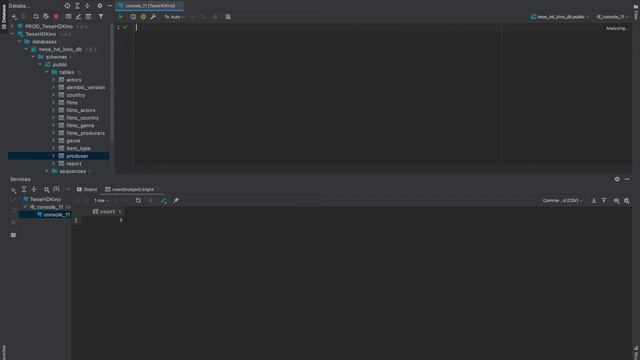Select the alembic_version table
640x360 pixels.
(86, 87)
